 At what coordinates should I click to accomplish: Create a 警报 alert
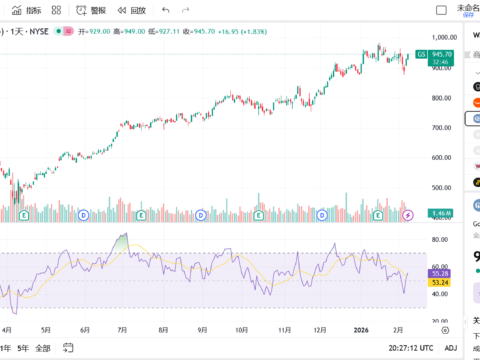point(91,10)
